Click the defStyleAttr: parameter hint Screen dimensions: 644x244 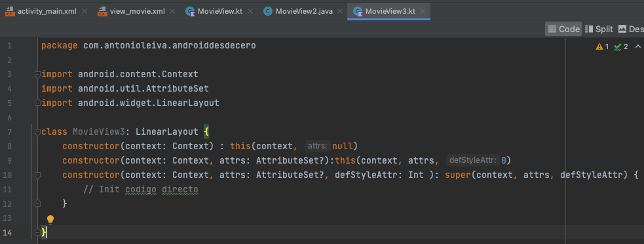click(473, 160)
